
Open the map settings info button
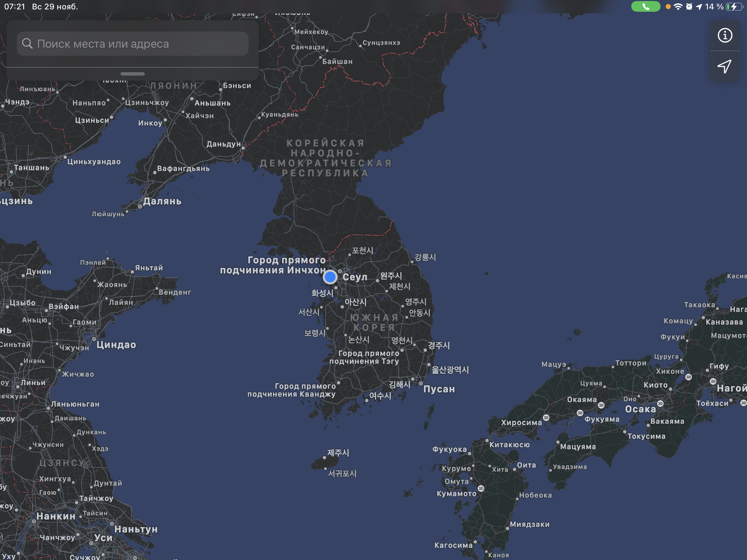(725, 36)
